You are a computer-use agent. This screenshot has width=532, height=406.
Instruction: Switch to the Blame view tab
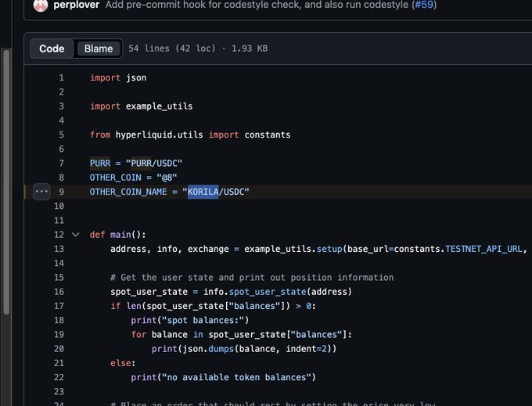99,49
